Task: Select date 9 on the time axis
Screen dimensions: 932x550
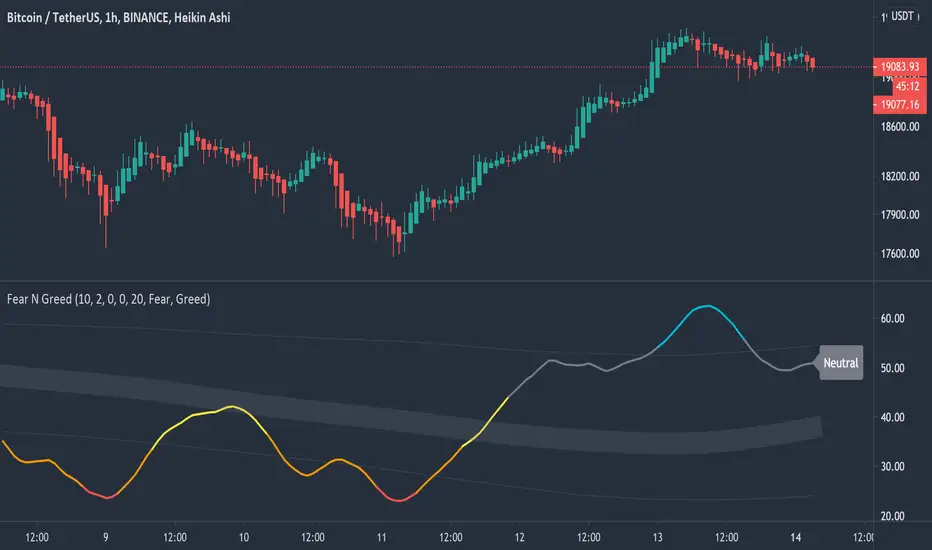Action: (107, 537)
